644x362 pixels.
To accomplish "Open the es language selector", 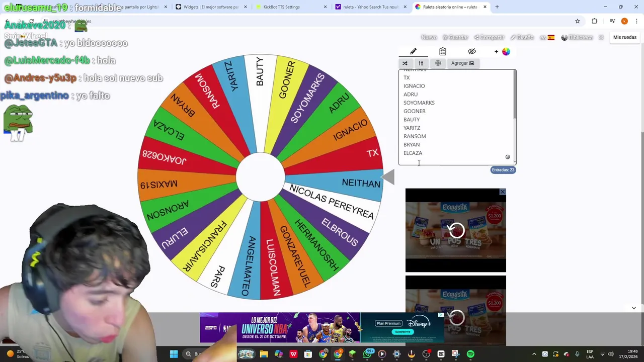I will click(x=547, y=37).
